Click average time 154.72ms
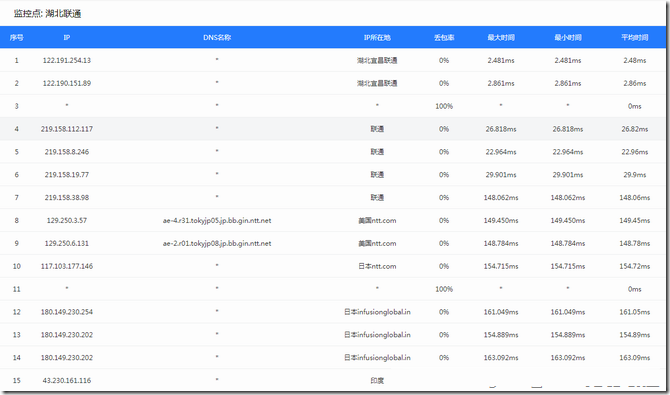Screen dimensions: 670x395 click(x=635, y=266)
